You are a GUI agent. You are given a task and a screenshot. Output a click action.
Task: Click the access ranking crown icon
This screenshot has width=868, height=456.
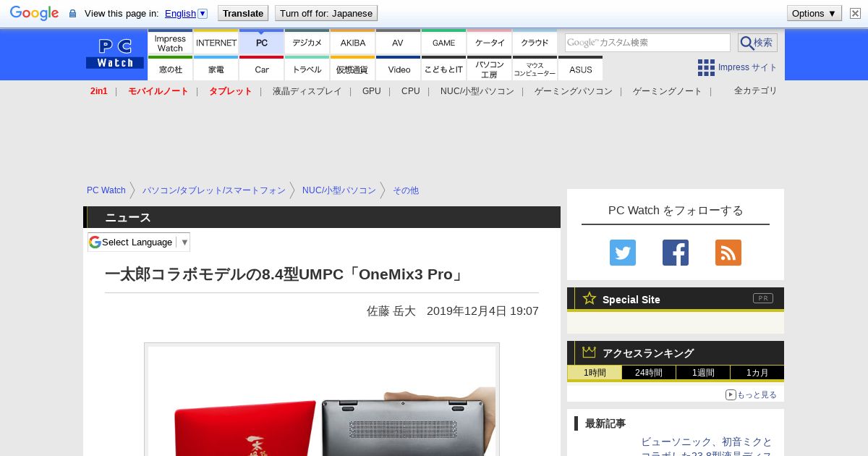[590, 352]
